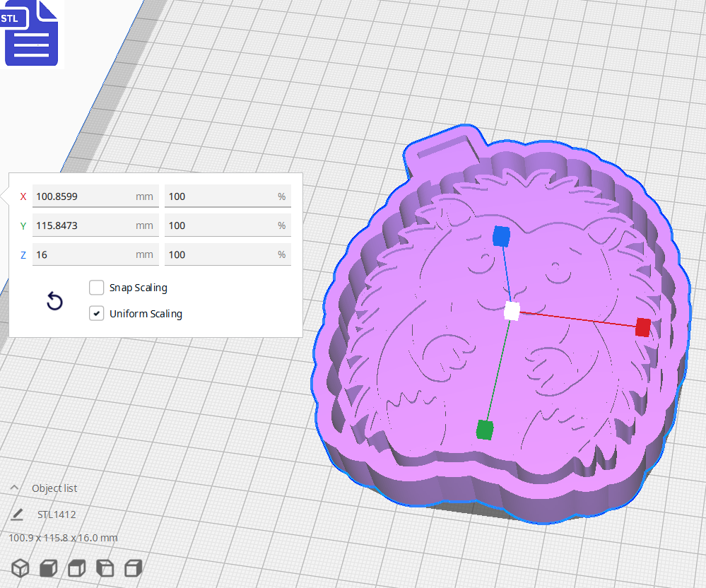
Task: Uncheck the Uniform Scaling checkmark box
Action: [x=96, y=313]
